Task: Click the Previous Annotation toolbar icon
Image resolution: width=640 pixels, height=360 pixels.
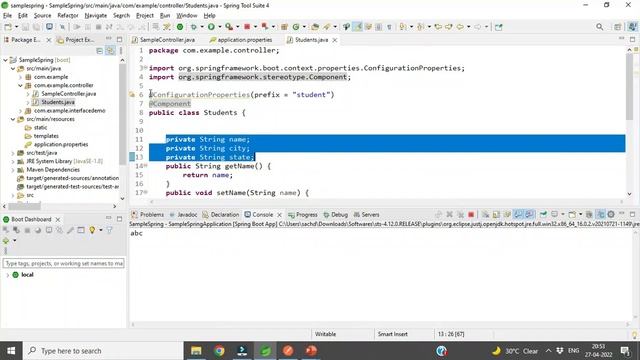Action: 420,27
